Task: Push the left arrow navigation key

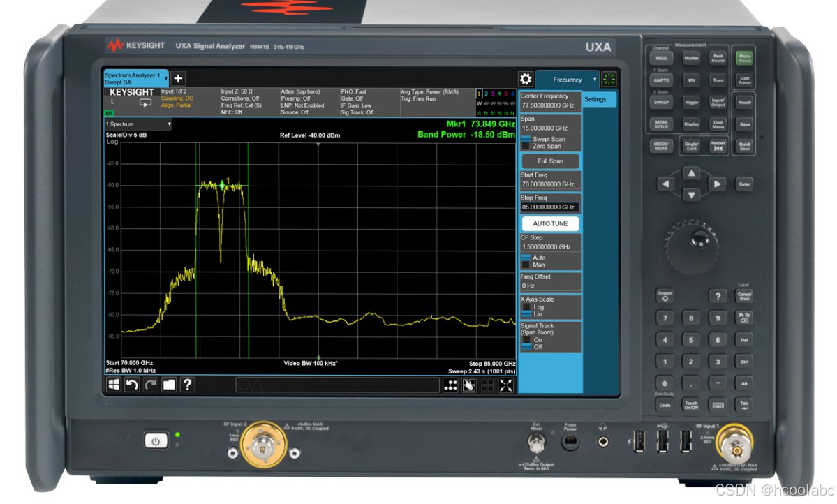Action: [x=666, y=184]
